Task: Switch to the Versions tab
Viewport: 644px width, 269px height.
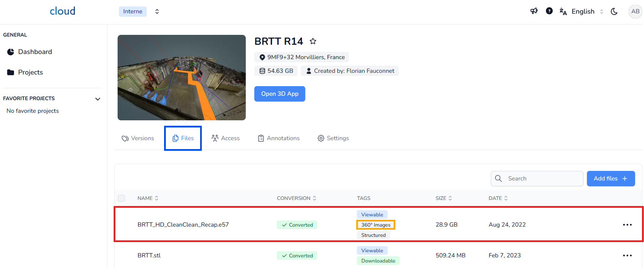Action: click(x=138, y=138)
